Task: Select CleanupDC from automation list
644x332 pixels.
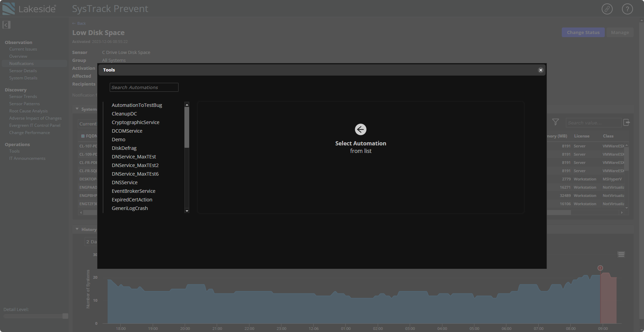Action: point(124,114)
